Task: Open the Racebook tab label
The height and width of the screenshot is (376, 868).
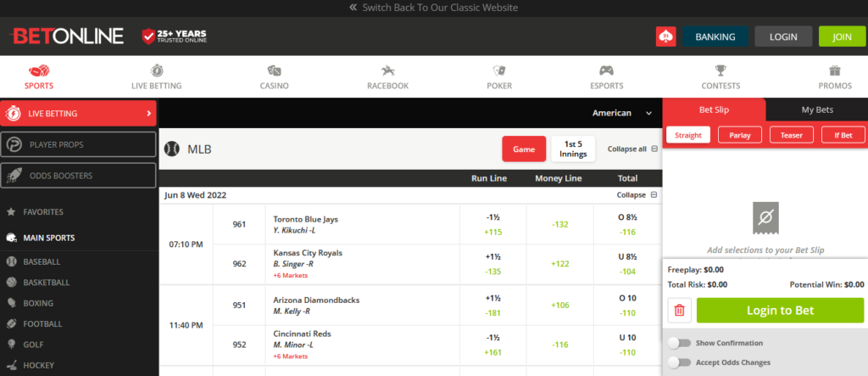Action: click(x=387, y=86)
